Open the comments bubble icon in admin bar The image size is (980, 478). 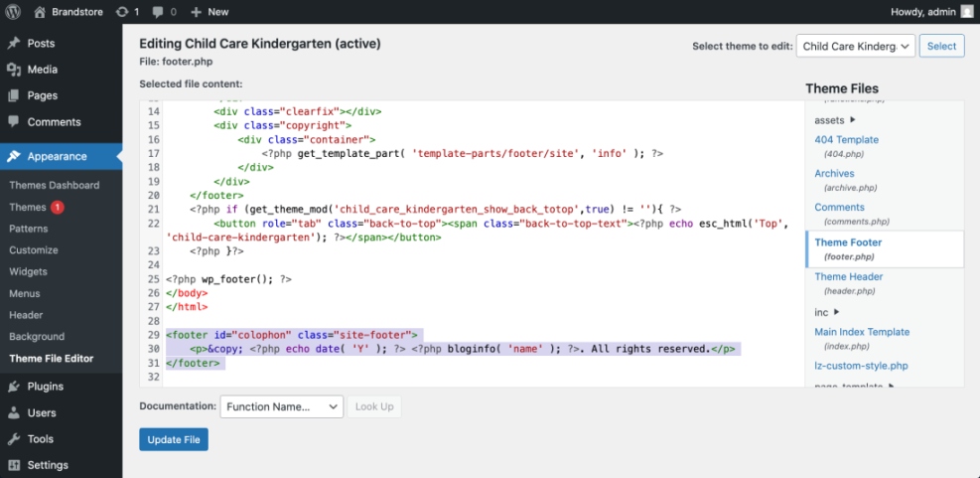[158, 11]
